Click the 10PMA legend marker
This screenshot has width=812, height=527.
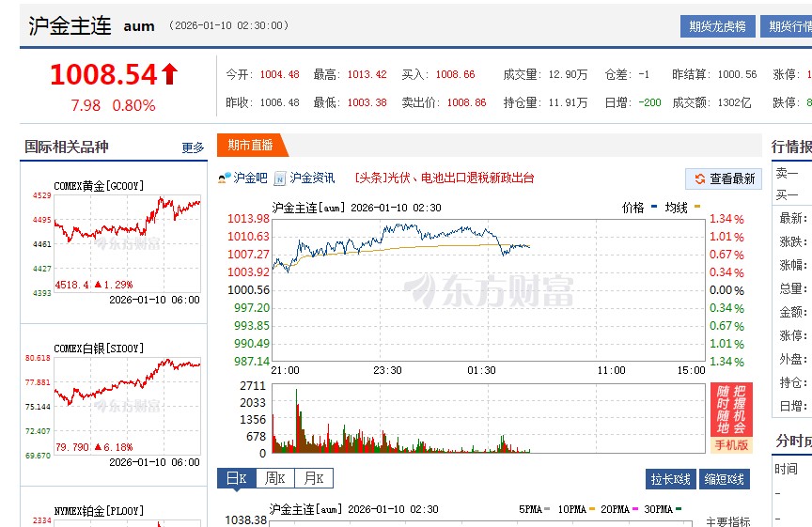click(592, 509)
